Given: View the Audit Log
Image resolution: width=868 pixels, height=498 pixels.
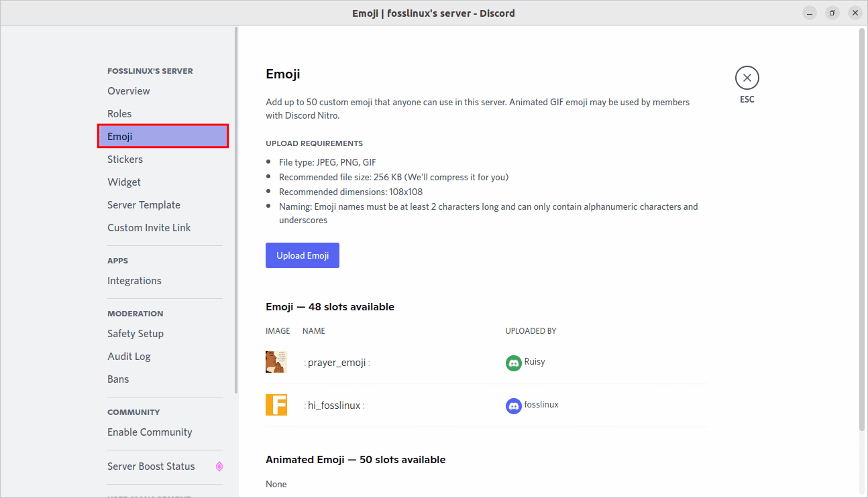Looking at the screenshot, I should point(129,357).
